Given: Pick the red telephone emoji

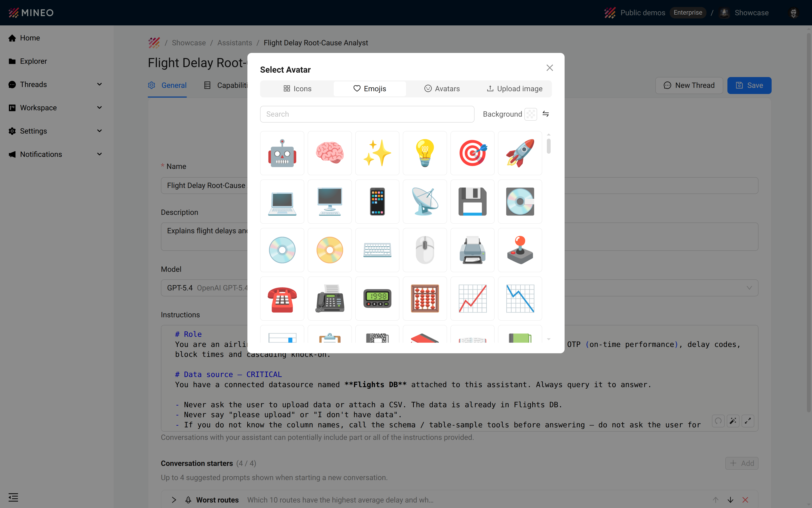Looking at the screenshot, I should click(282, 298).
